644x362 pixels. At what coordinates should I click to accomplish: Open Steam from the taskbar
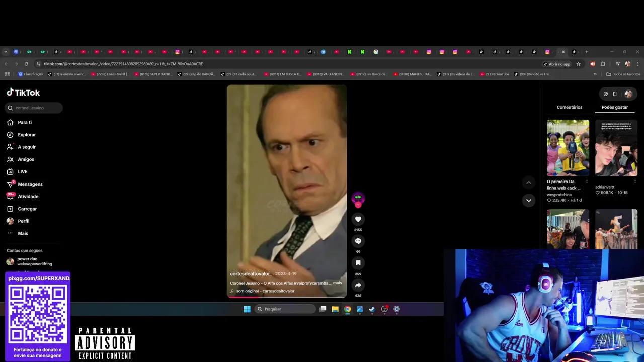click(372, 309)
